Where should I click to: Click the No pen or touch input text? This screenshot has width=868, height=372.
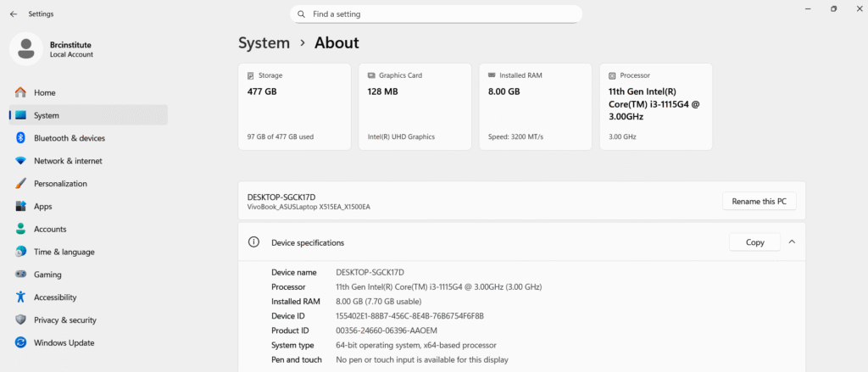[x=422, y=360]
